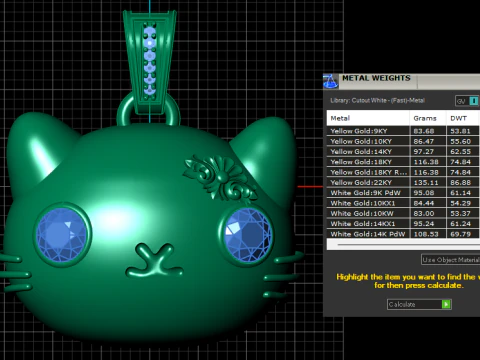Screen dimensions: 480x360
Task: Click the 54.29 DWT value
Action: pyautogui.click(x=460, y=204)
